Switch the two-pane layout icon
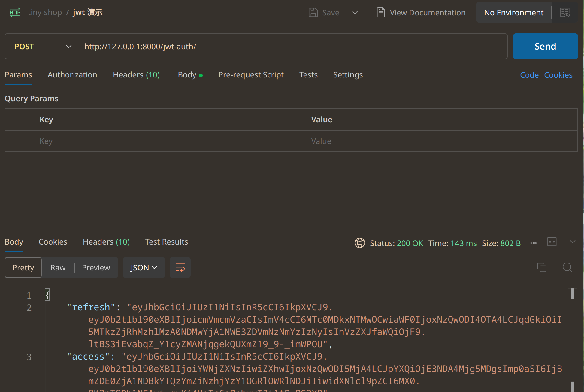Image resolution: width=584 pixels, height=392 pixels. (x=552, y=242)
